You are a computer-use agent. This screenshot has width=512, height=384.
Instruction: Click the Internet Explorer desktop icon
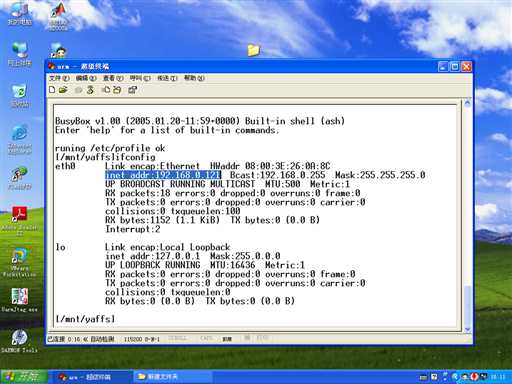(20, 139)
